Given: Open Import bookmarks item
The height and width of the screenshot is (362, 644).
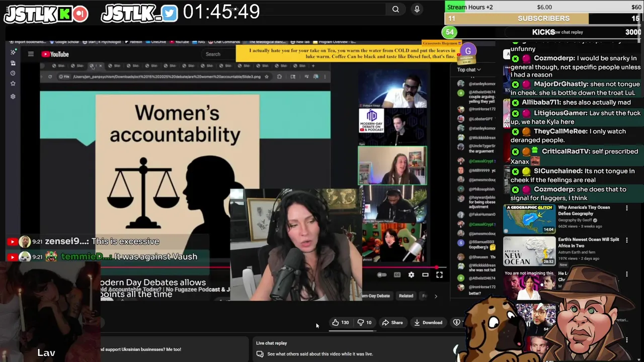Looking at the screenshot, I should (x=28, y=42).
